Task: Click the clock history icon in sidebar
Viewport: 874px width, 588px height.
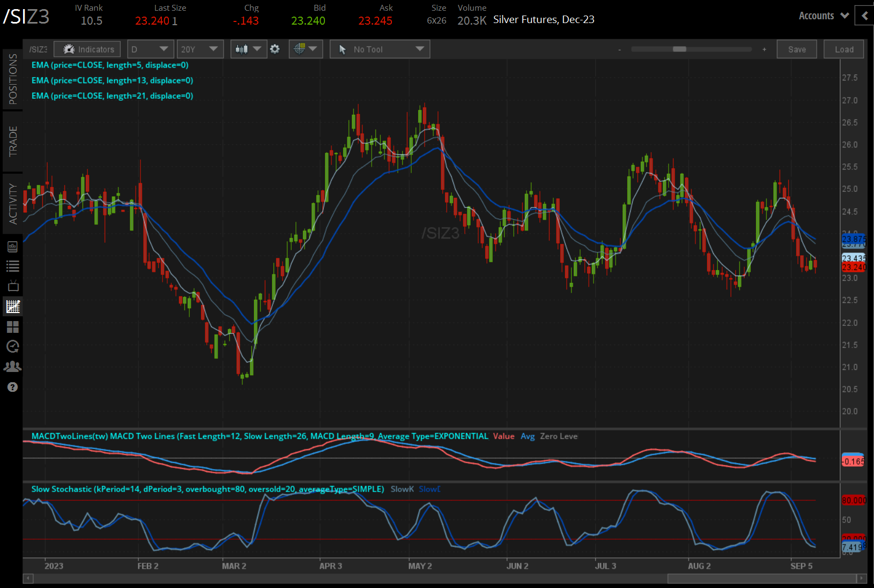Action: click(13, 347)
